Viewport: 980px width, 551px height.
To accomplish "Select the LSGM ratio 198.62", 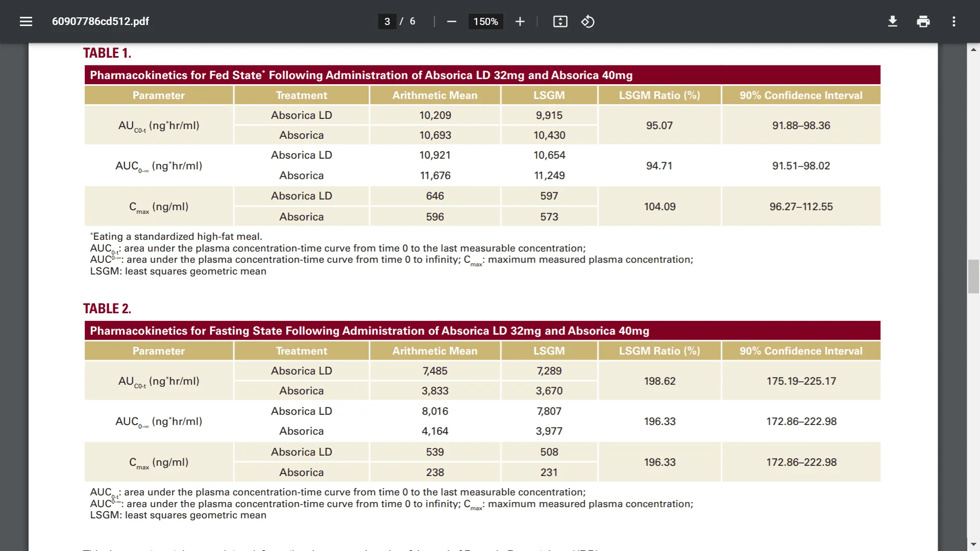I will coord(660,381).
